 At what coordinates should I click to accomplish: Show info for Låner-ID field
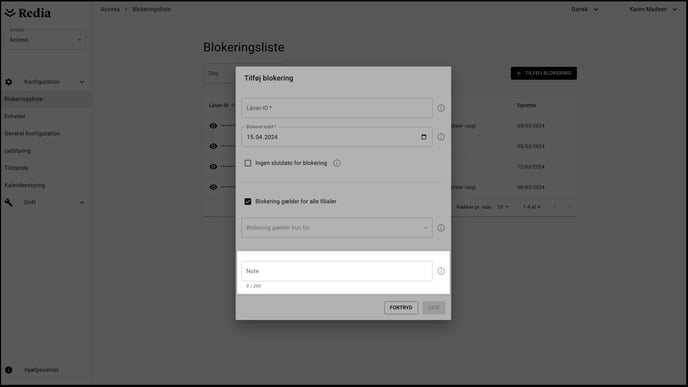click(x=441, y=108)
